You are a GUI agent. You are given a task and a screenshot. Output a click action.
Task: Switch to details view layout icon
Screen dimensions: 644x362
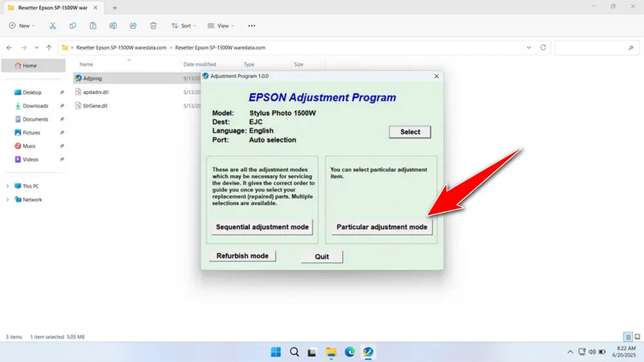coord(628,337)
